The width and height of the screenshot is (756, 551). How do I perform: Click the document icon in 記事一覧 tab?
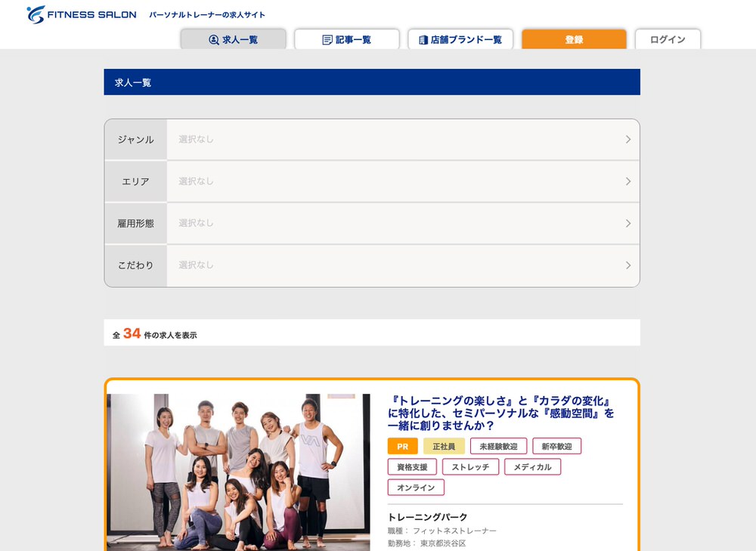coord(327,40)
